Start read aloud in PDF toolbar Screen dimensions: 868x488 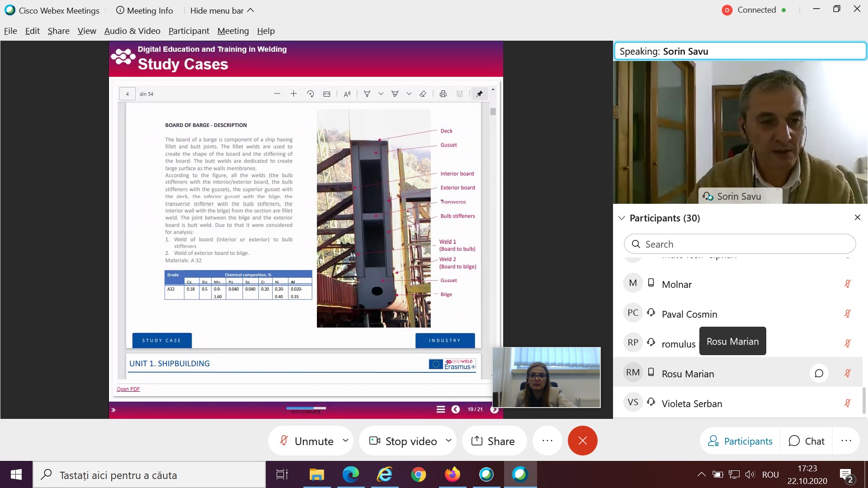click(347, 94)
